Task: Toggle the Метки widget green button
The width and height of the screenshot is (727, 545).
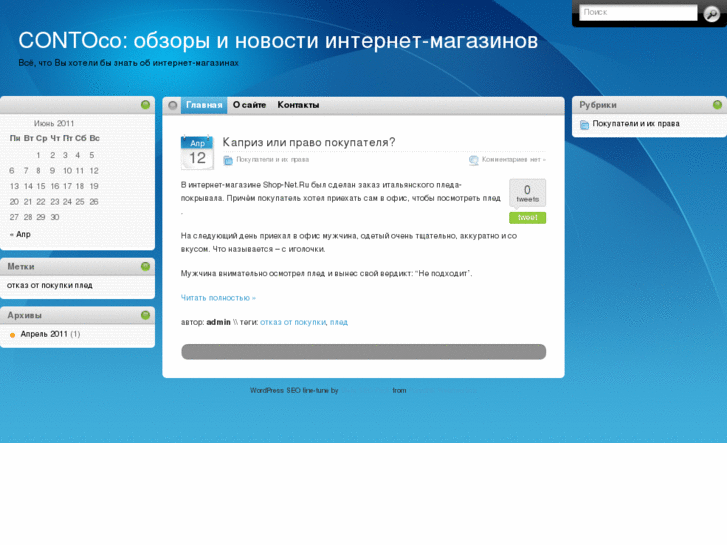Action: [145, 267]
